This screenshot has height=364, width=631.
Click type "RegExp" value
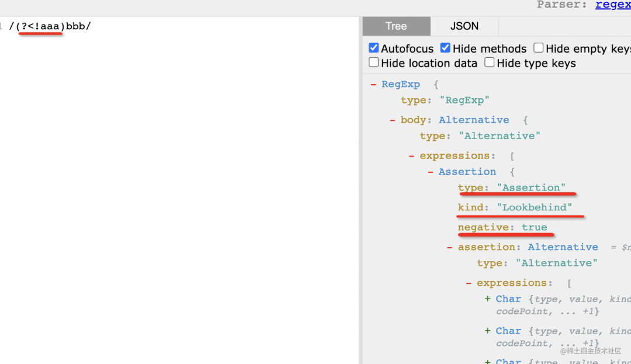[464, 100]
